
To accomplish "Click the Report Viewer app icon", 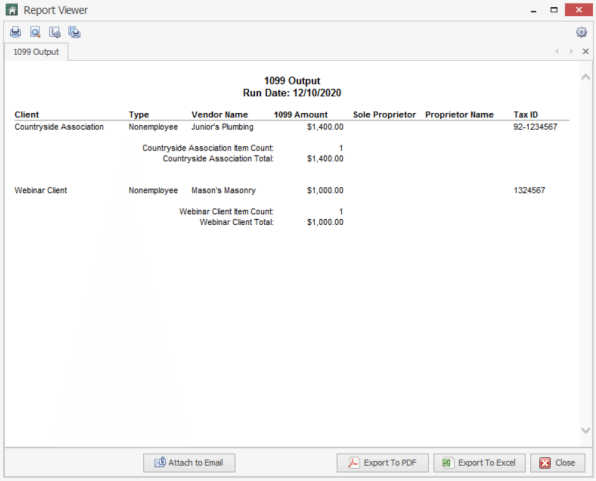I will (12, 10).
